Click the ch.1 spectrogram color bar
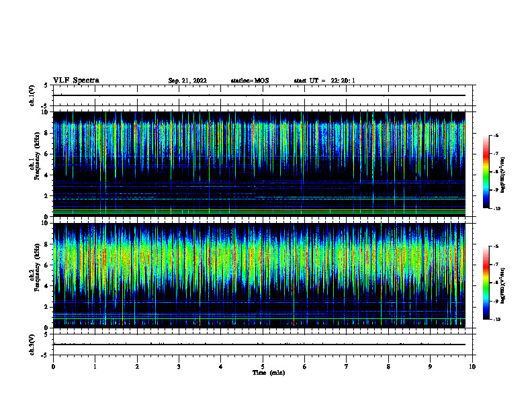Viewport: 532px width, 411px height. 486,172
